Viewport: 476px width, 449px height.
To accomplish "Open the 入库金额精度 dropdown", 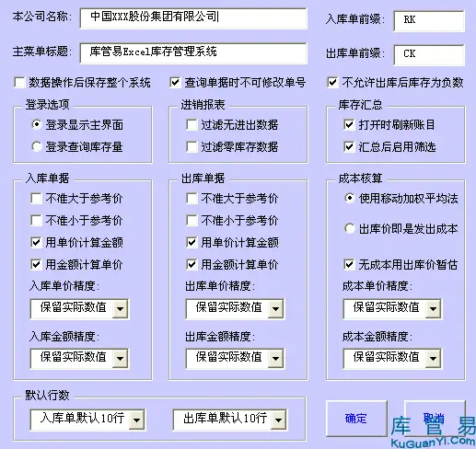I will (x=120, y=358).
